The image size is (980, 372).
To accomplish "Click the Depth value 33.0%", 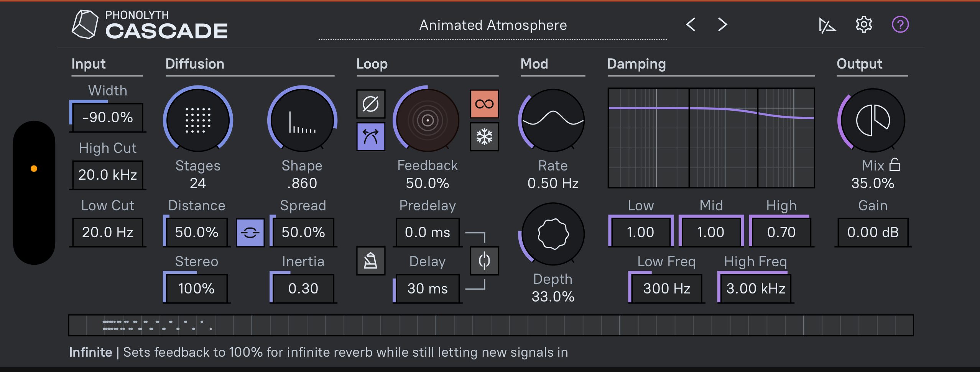I will tap(553, 297).
